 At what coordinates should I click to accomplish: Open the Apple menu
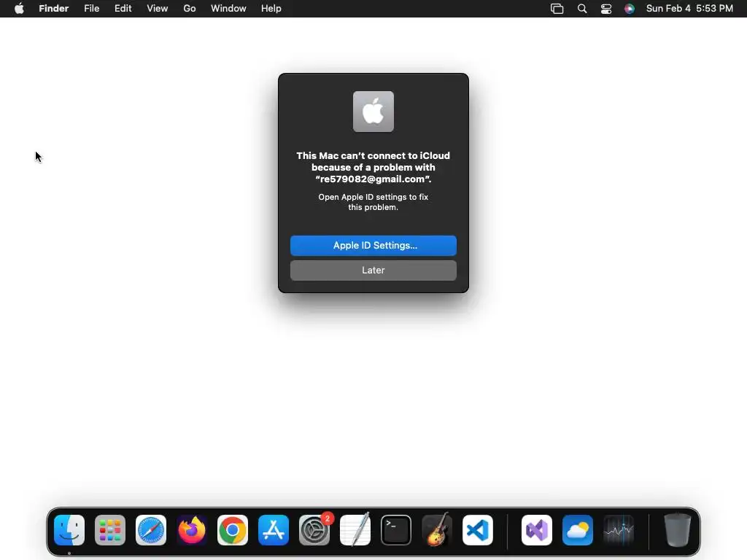click(x=19, y=9)
